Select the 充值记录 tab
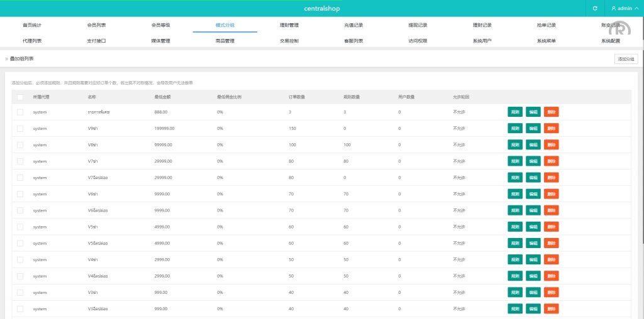 pyautogui.click(x=353, y=25)
